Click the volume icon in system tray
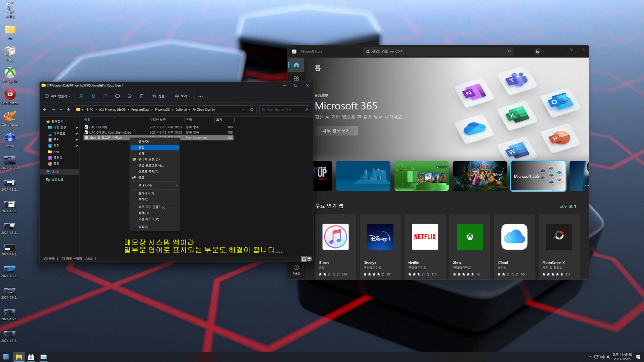Screen dimensions: 644x362 click(602, 357)
